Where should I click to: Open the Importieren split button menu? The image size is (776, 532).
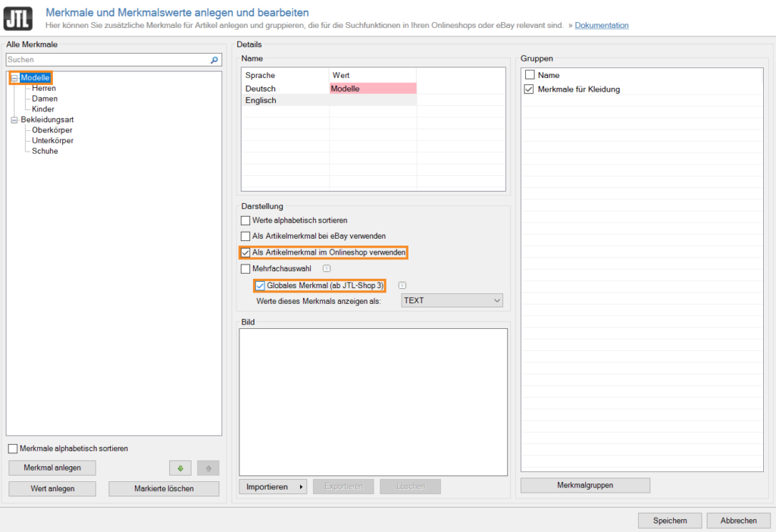[301, 487]
